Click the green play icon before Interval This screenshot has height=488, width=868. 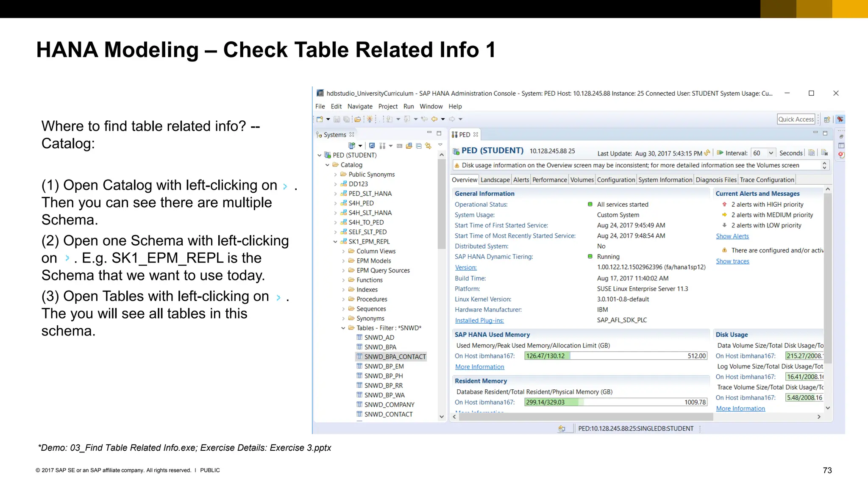(720, 153)
